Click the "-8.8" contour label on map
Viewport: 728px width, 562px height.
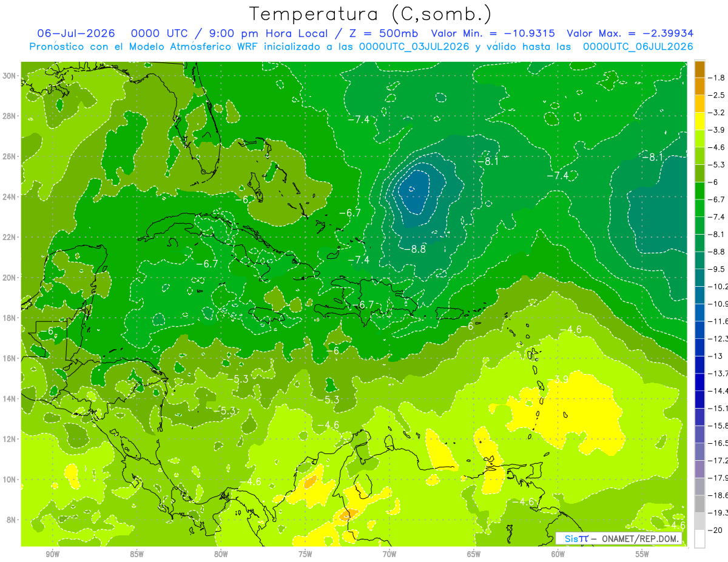(x=416, y=249)
